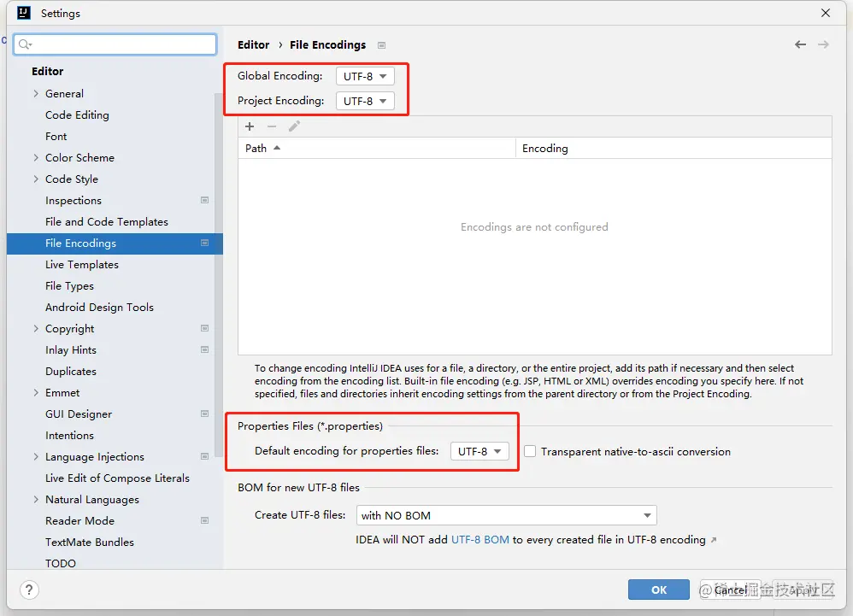Sort by Path column arrow
The width and height of the screenshot is (853, 616).
click(x=277, y=148)
